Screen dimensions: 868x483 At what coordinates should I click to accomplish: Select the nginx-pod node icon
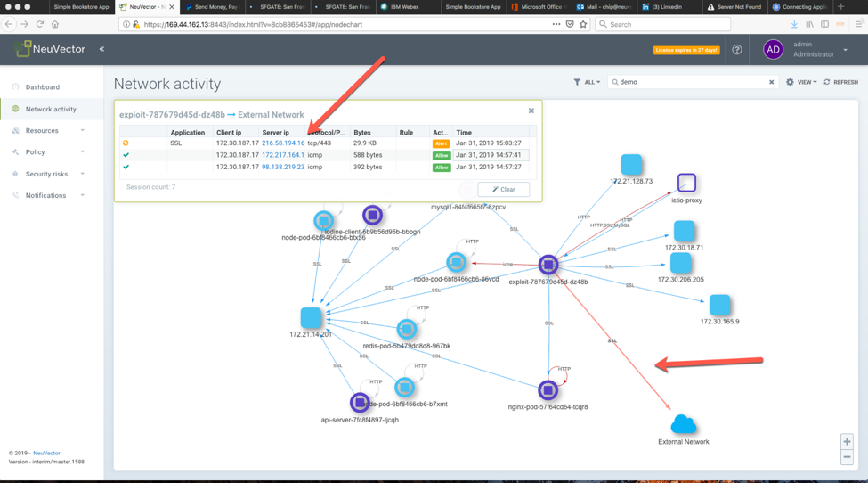[548, 390]
